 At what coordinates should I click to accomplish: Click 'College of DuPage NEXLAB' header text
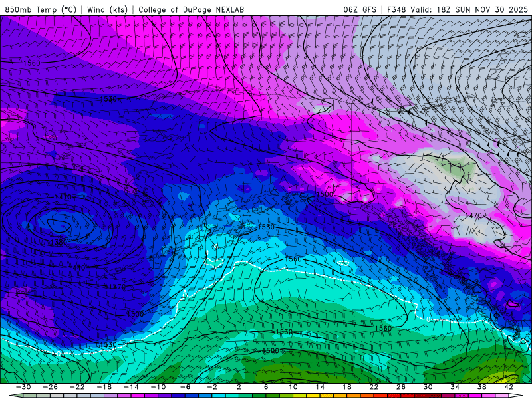(x=191, y=9)
